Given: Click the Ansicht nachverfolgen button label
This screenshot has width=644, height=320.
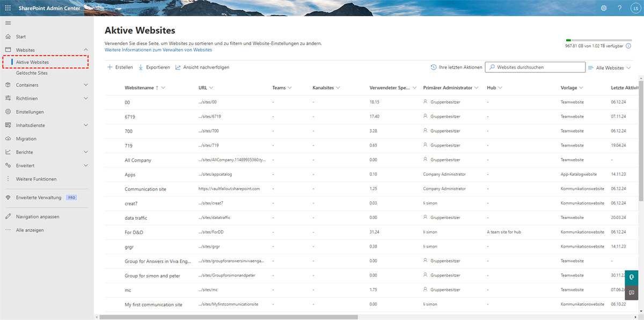Looking at the screenshot, I should coord(206,67).
